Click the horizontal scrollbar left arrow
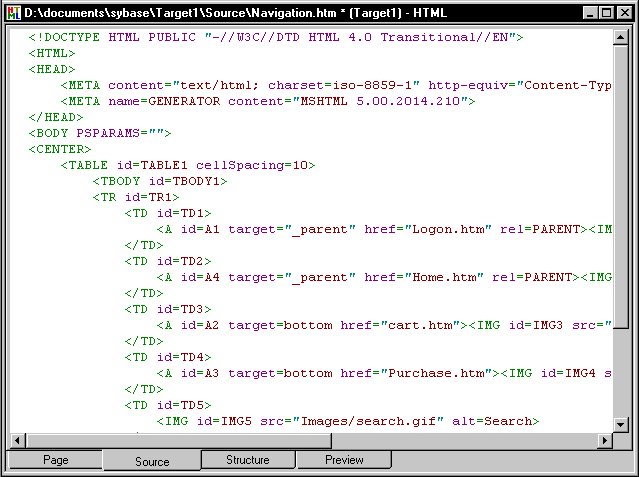 (x=17, y=440)
